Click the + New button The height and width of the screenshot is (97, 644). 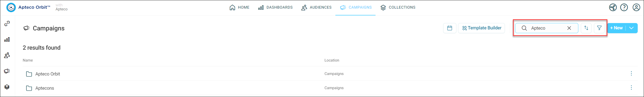[x=616, y=28]
